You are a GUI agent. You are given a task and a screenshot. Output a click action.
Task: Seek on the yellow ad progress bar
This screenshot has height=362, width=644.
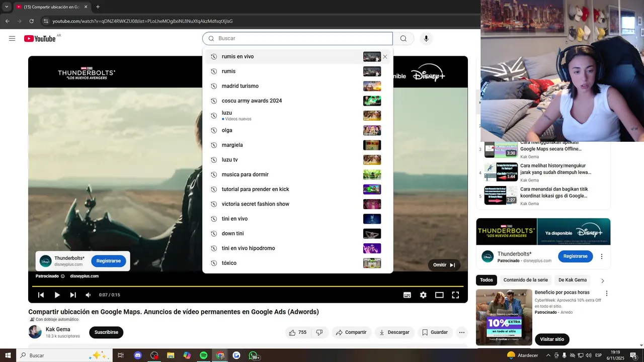tap(248, 286)
